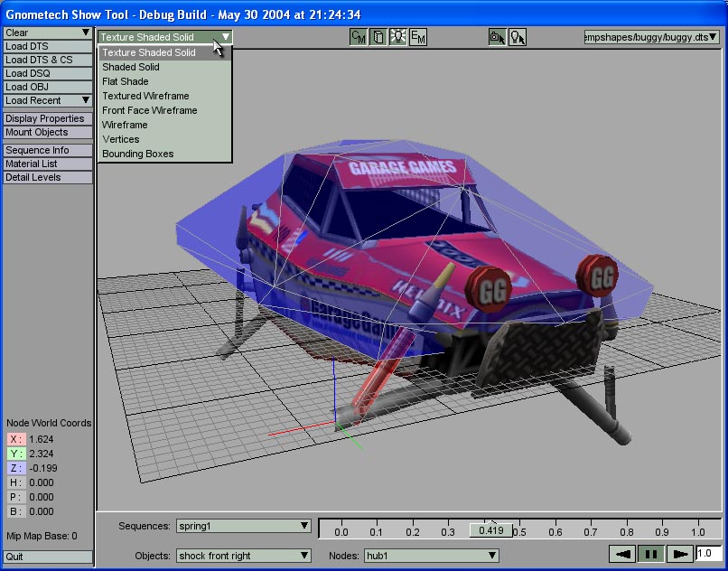
Task: Click the blue Z coordinate label
Action: [x=16, y=468]
